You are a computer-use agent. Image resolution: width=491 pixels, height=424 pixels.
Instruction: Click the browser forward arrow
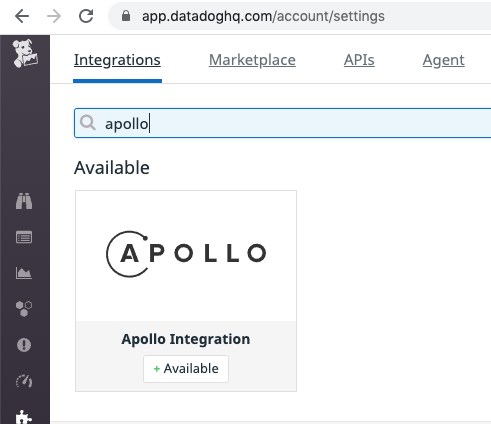pos(54,16)
